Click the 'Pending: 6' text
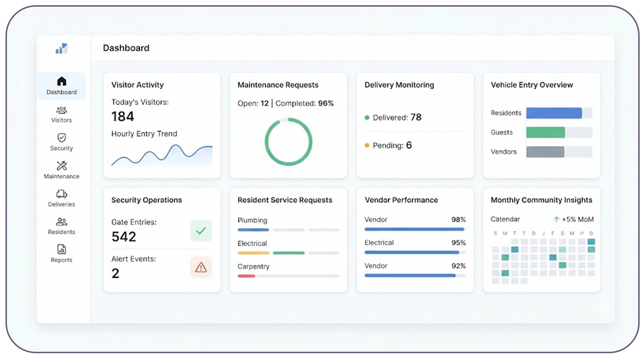This screenshot has width=644, height=359. click(x=392, y=145)
